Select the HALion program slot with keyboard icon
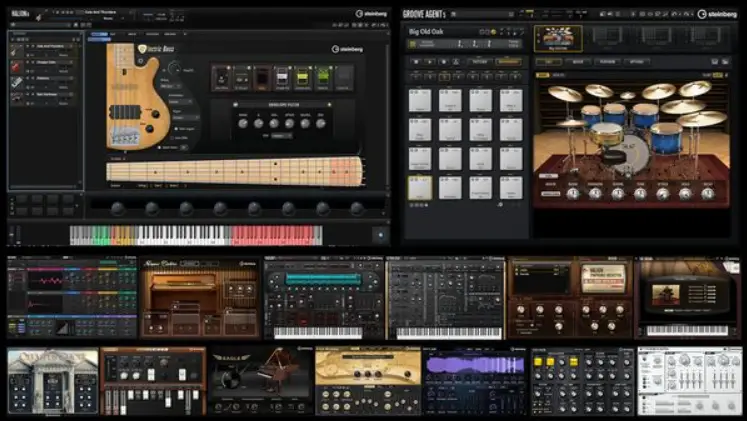 (x=44, y=82)
